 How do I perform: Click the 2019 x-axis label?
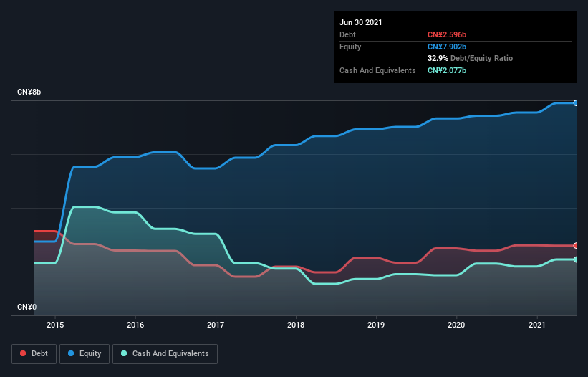point(376,325)
